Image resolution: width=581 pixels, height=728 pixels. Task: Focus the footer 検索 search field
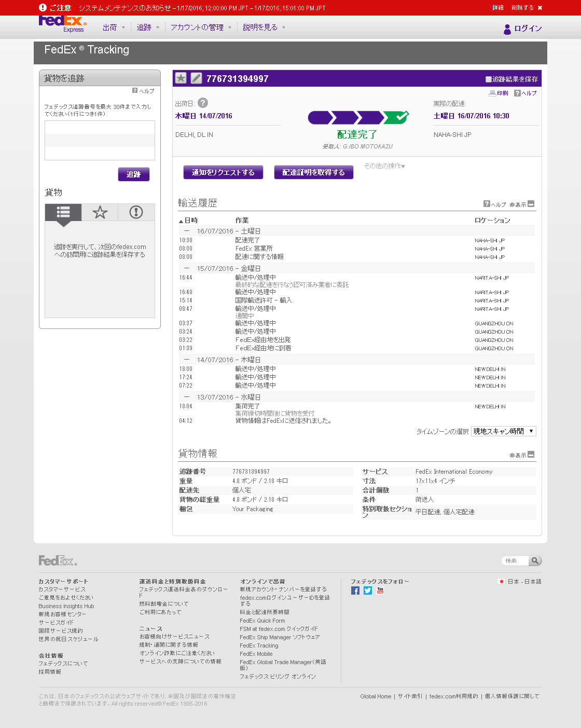(515, 560)
